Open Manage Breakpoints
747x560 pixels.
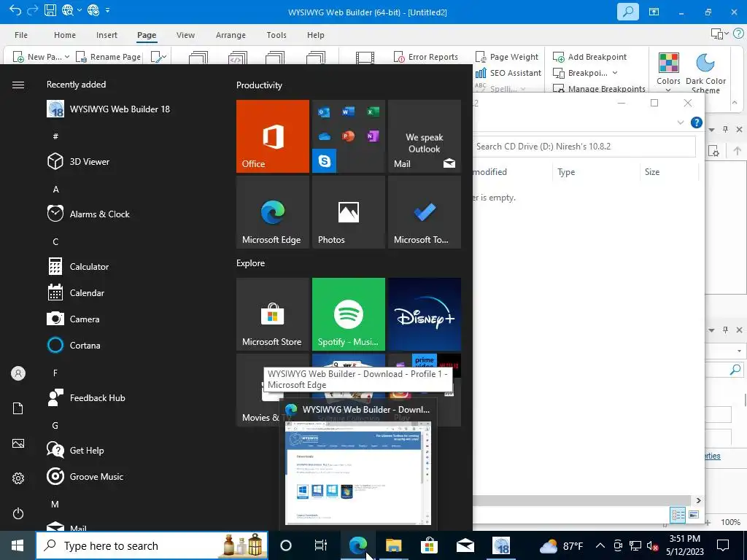pos(600,88)
